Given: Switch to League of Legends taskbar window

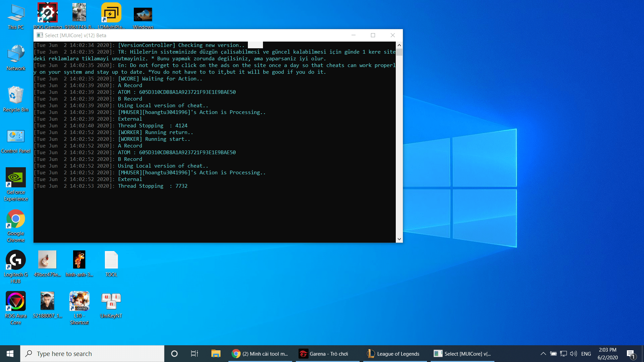Looking at the screenshot, I should (x=395, y=354).
